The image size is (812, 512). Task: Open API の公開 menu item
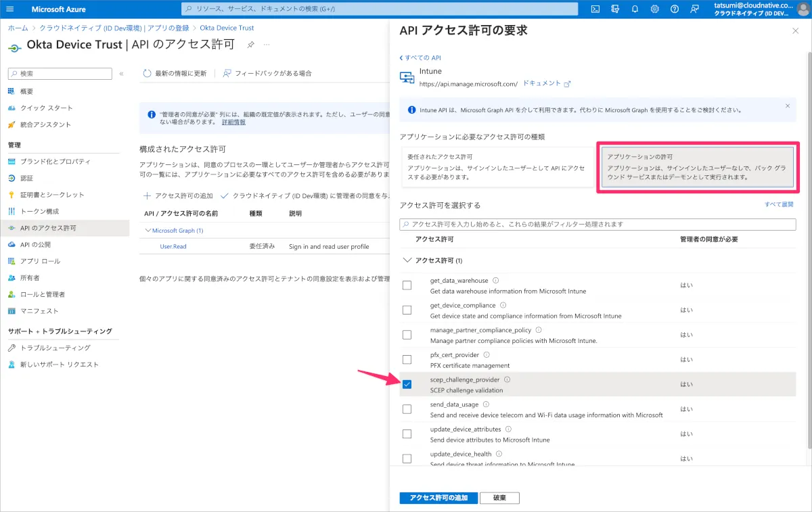(x=35, y=245)
